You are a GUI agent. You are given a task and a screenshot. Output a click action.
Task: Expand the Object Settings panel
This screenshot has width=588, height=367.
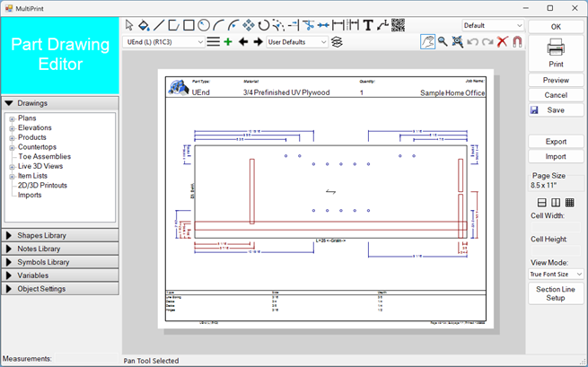point(60,289)
